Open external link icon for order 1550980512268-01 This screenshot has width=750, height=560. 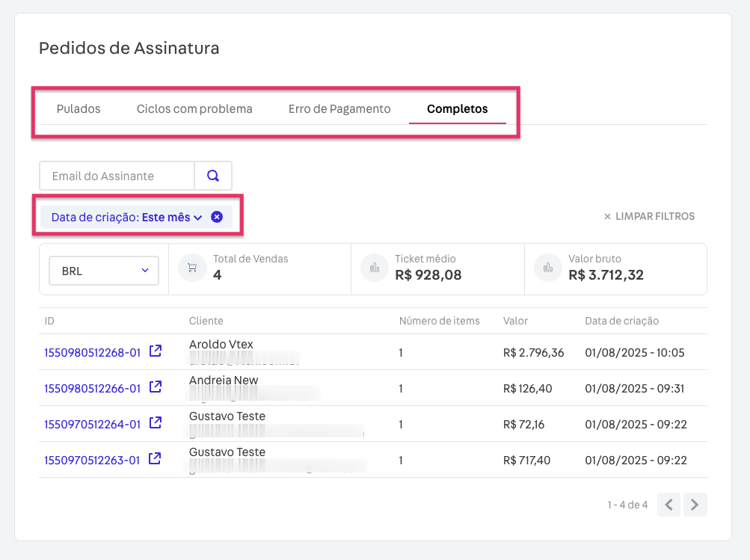click(x=156, y=351)
